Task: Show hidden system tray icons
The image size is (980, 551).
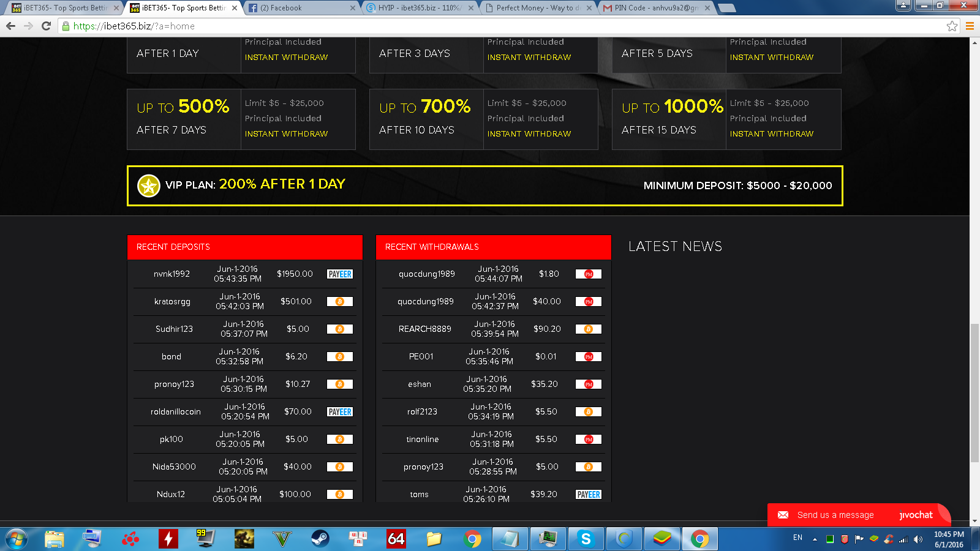Action: pos(815,539)
